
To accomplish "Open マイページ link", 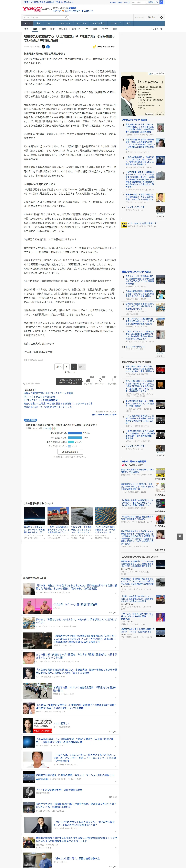I will (x=139, y=18).
